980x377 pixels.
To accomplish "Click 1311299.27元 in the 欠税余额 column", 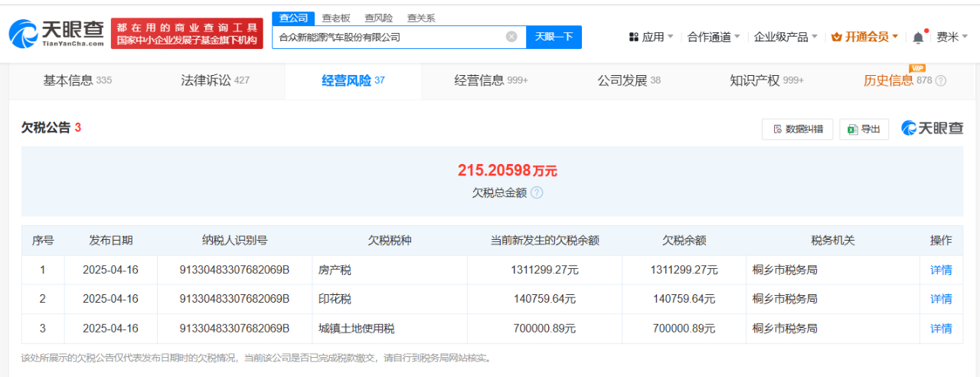I will tap(683, 270).
